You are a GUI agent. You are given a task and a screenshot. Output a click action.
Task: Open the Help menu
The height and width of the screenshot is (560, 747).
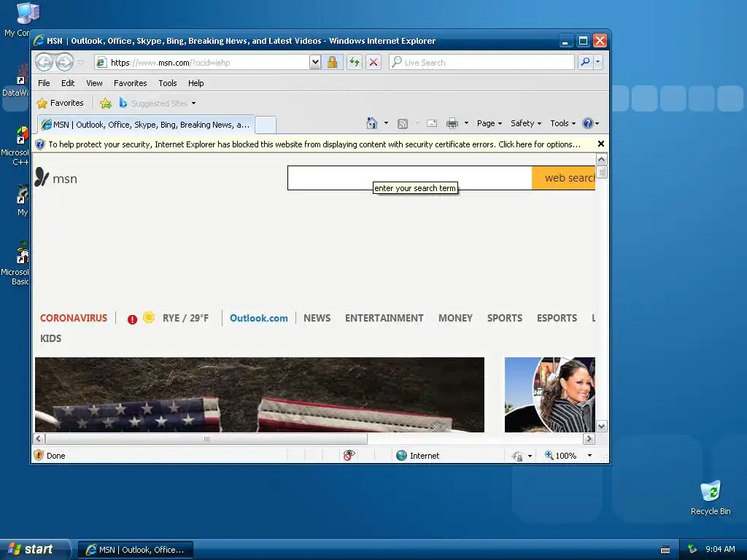coord(196,83)
